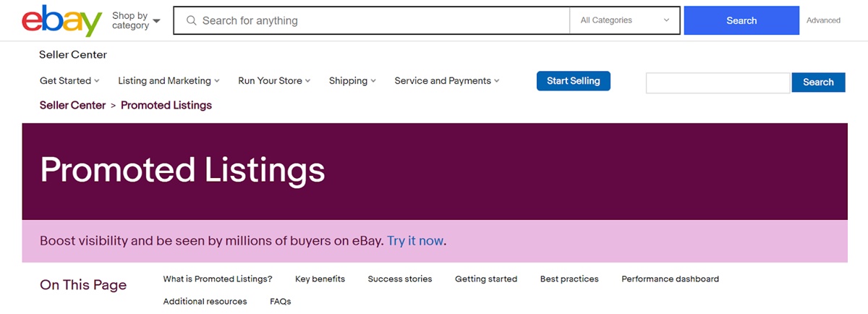This screenshot has height=314, width=868.
Task: Click the Seller Center search input box
Action: coord(718,82)
